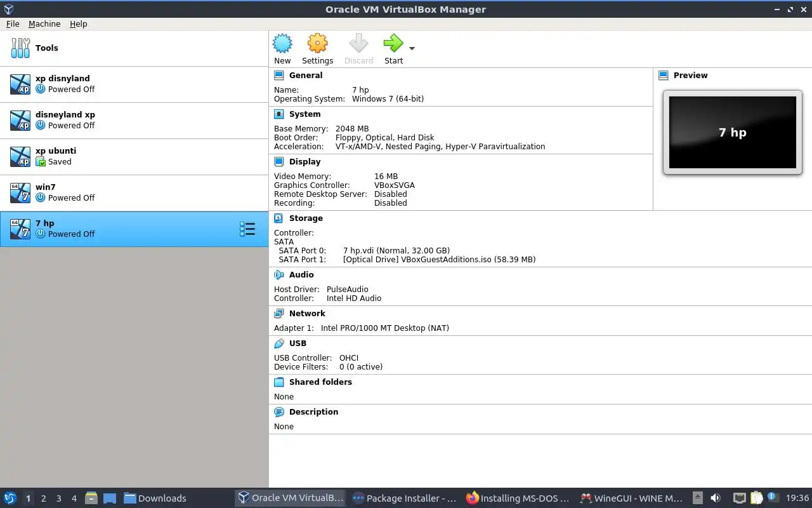Select the Tools entry in sidebar
The height and width of the screenshot is (508, 812).
(134, 48)
